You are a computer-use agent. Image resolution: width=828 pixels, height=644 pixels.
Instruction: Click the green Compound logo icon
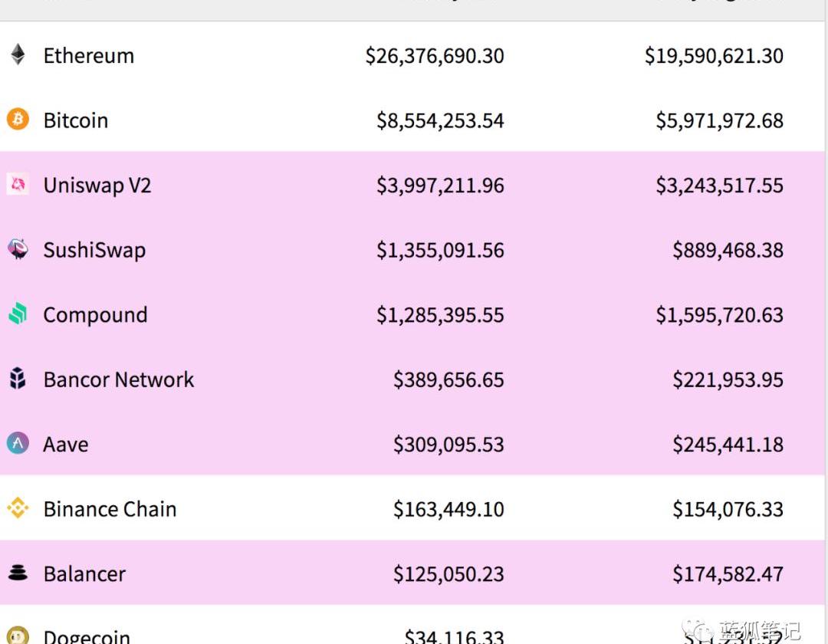coord(18,314)
